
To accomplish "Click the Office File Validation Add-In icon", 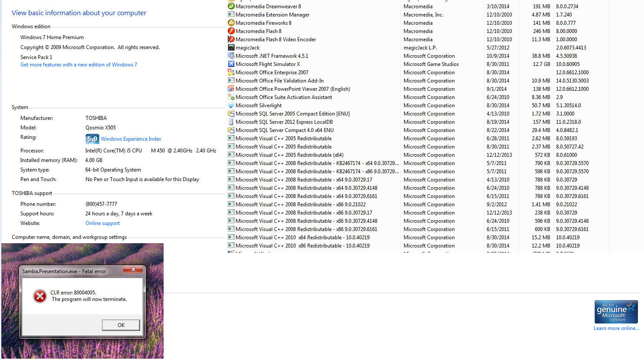I will tap(231, 80).
